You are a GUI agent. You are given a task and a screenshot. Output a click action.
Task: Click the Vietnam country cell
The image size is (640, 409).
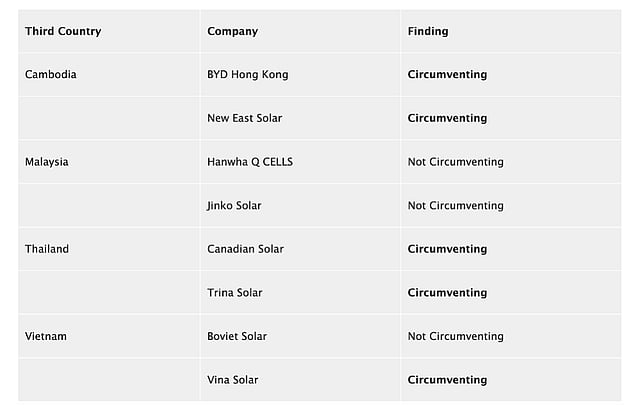(46, 336)
